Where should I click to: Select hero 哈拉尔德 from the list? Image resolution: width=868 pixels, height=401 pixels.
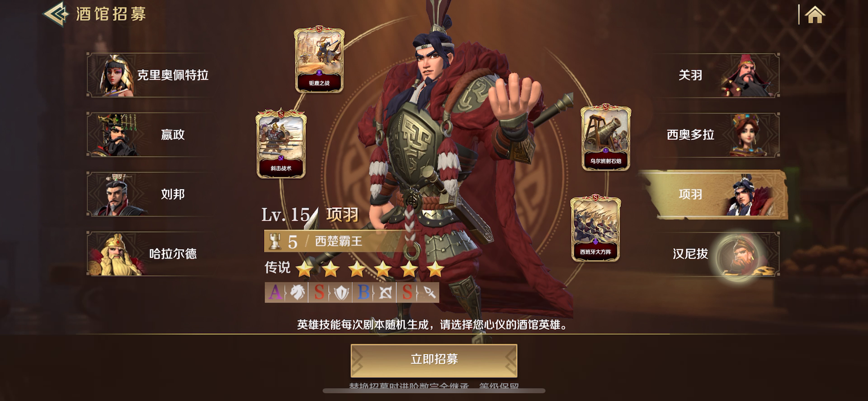tap(150, 254)
